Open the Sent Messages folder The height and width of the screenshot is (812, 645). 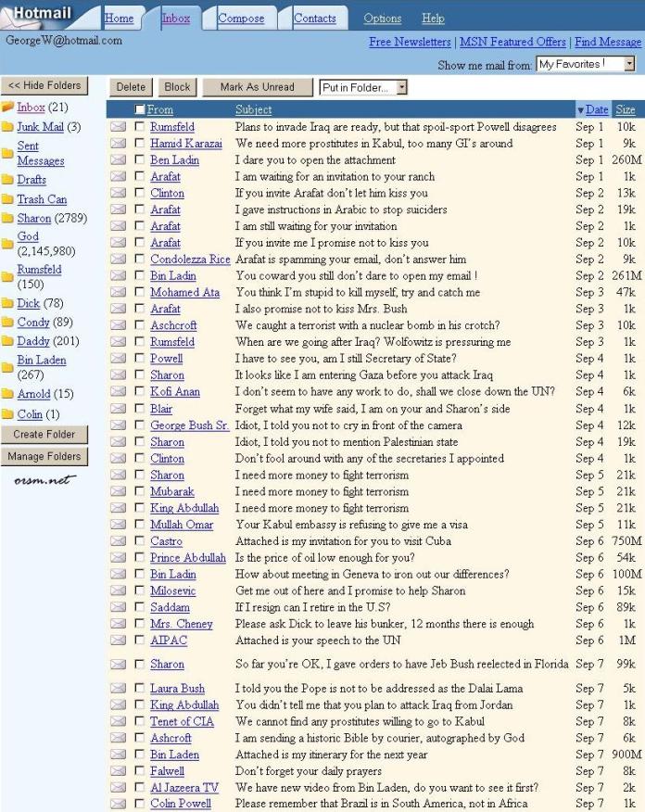(41, 153)
